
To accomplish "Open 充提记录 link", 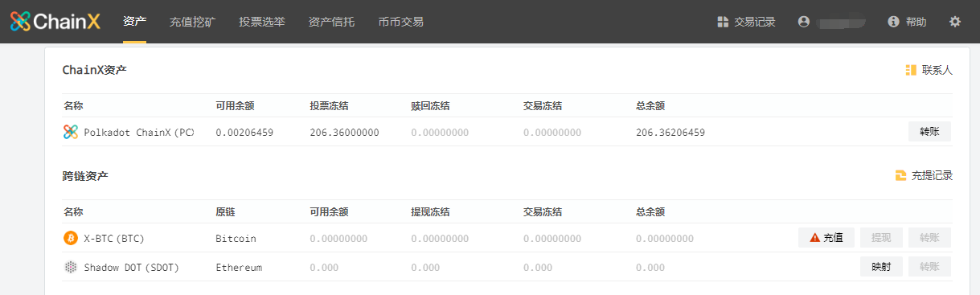I will coord(924,175).
